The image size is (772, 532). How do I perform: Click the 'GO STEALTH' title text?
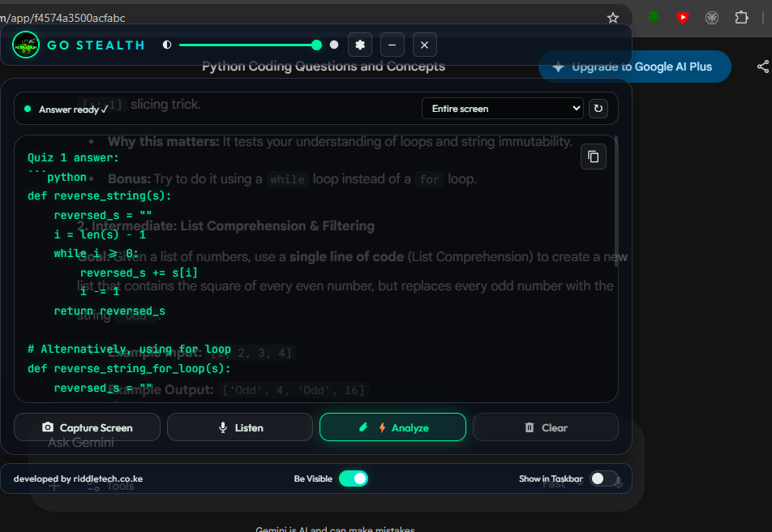pos(96,45)
